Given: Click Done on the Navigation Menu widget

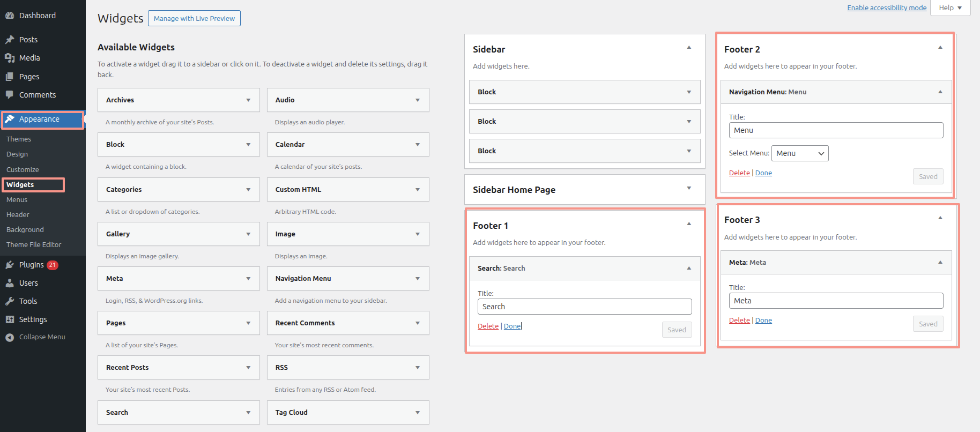Looking at the screenshot, I should pyautogui.click(x=763, y=173).
